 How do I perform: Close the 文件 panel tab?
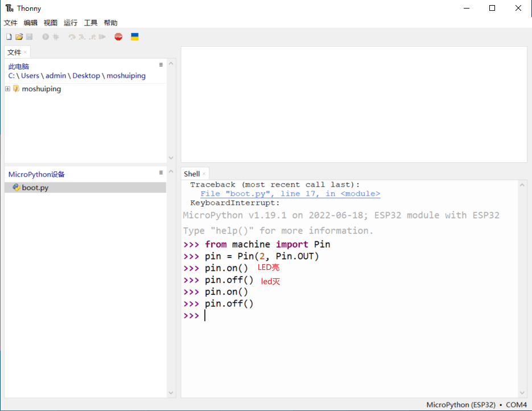[x=25, y=52]
